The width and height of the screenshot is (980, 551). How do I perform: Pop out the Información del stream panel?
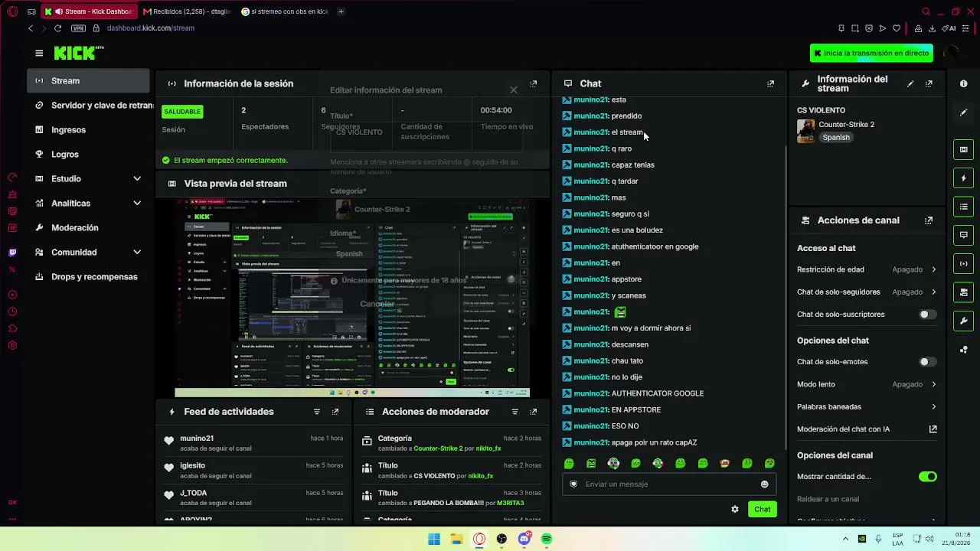coord(929,83)
